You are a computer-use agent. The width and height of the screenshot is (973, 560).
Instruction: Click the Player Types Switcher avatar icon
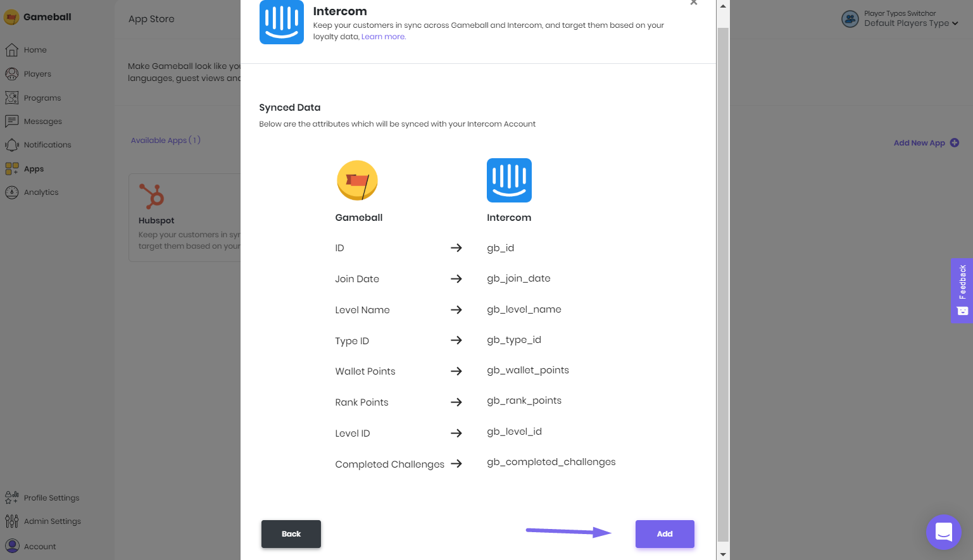850,19
